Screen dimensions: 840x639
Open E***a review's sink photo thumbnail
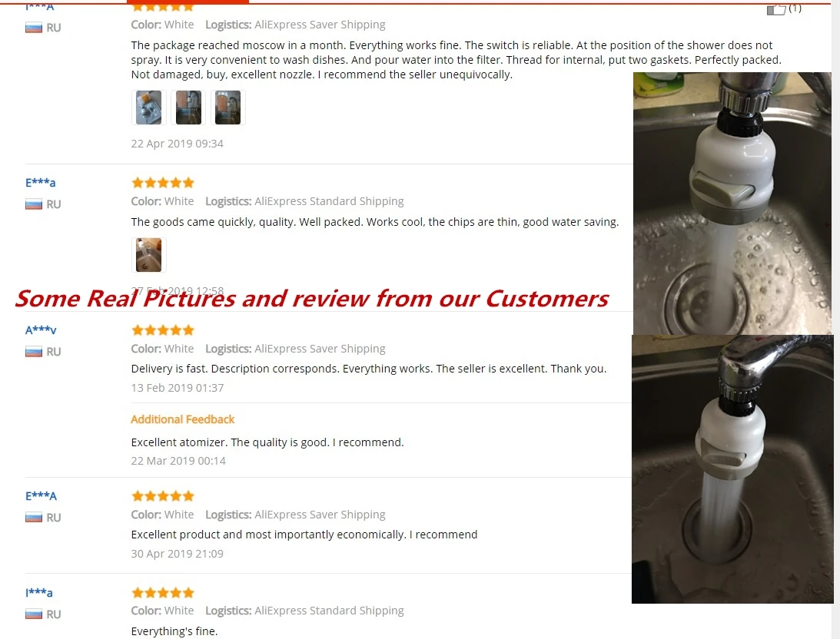[x=149, y=255]
